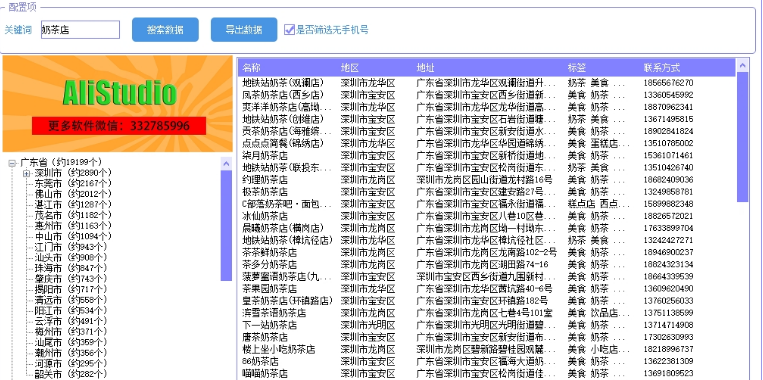Select the 苹果园奶茶店 row

[x=487, y=289]
